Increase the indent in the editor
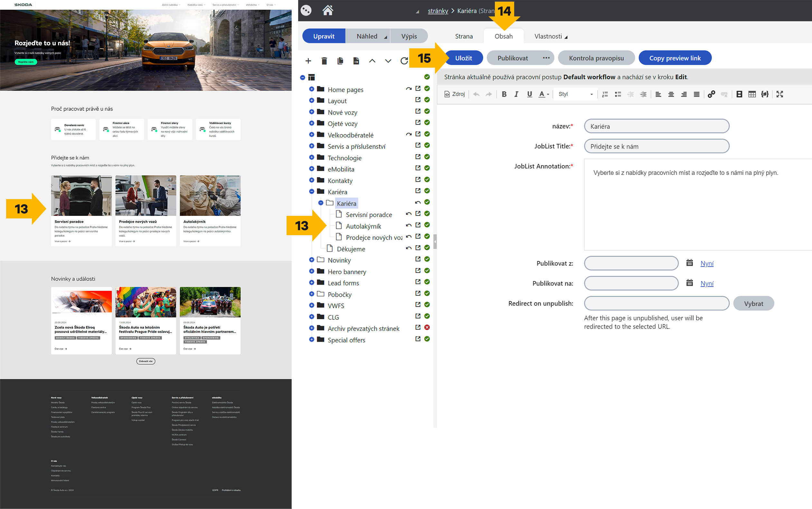Viewport: 812px width, 509px height. pyautogui.click(x=643, y=94)
